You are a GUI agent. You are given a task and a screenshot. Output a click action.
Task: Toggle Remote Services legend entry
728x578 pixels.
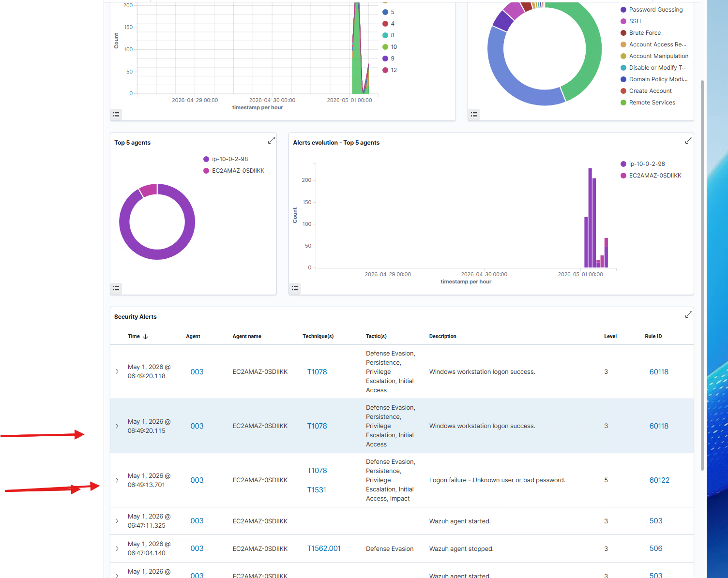(x=648, y=103)
